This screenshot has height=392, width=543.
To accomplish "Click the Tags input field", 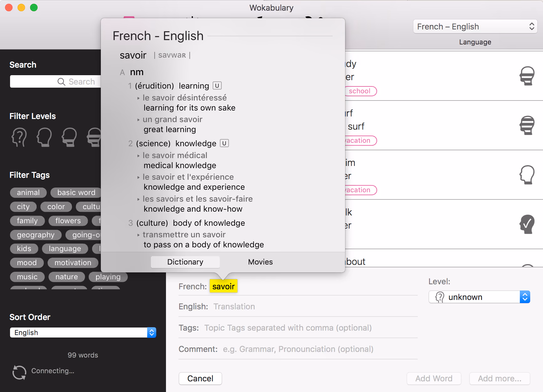I will pyautogui.click(x=311, y=328).
